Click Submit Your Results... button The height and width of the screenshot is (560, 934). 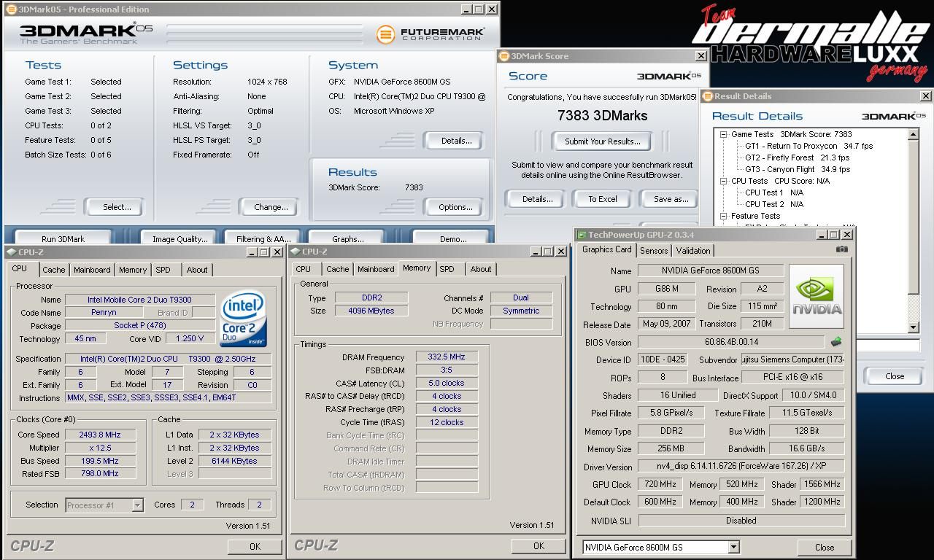pyautogui.click(x=602, y=141)
